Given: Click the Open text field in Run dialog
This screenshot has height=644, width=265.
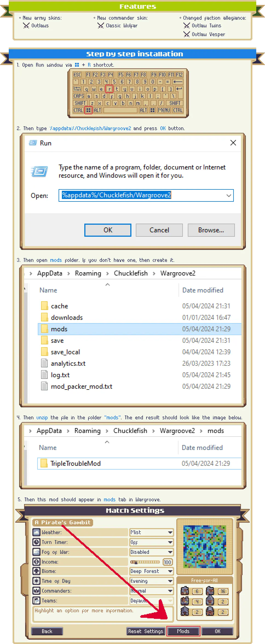Looking at the screenshot, I should 146,195.
